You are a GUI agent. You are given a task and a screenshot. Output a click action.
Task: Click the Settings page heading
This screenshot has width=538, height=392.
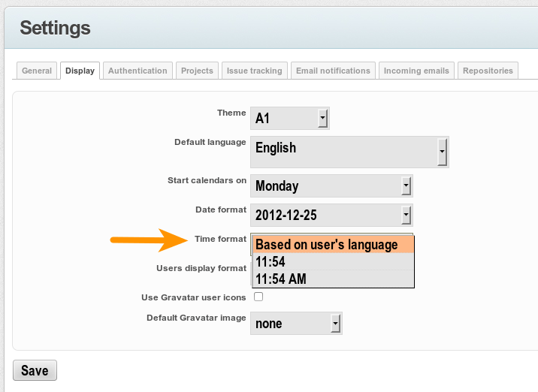[56, 28]
